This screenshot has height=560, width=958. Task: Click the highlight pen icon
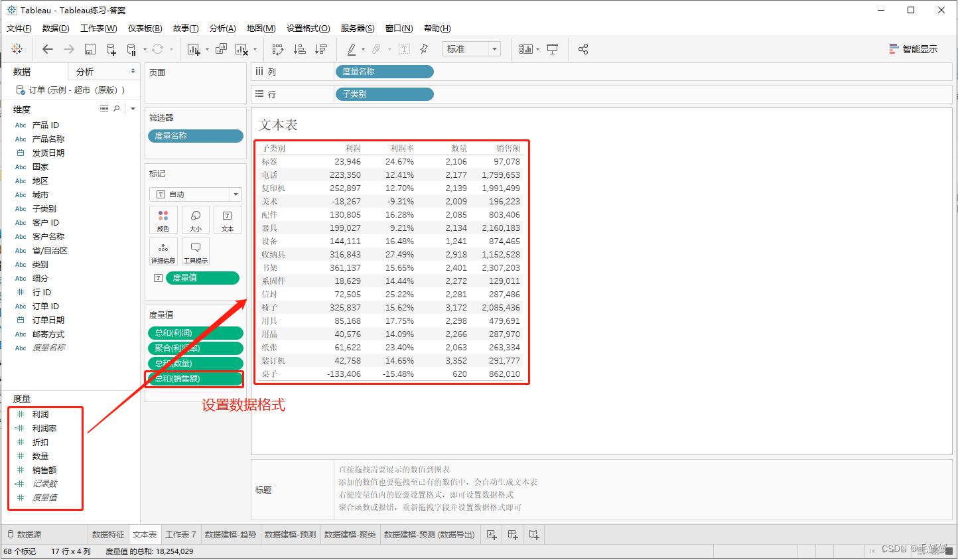coord(352,49)
